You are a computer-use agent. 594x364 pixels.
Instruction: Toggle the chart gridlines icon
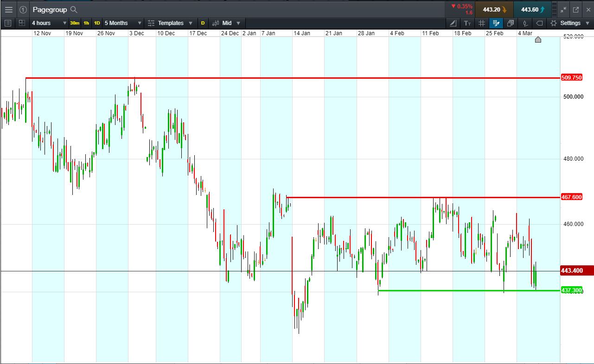(482, 23)
